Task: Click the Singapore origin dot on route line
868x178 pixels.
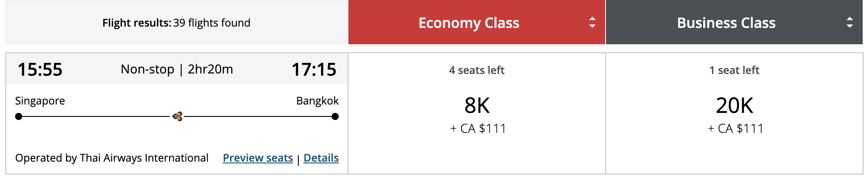Action: pyautogui.click(x=19, y=116)
